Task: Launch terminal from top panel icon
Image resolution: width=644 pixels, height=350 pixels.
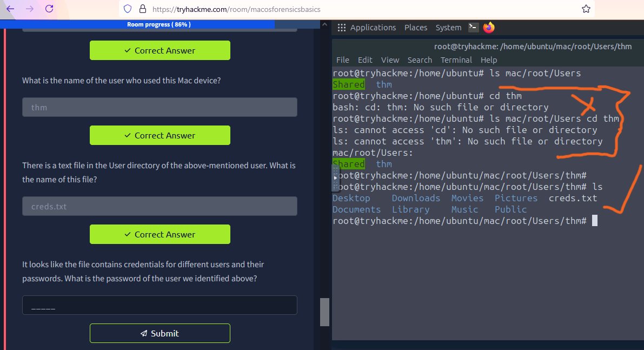Action: point(473,27)
